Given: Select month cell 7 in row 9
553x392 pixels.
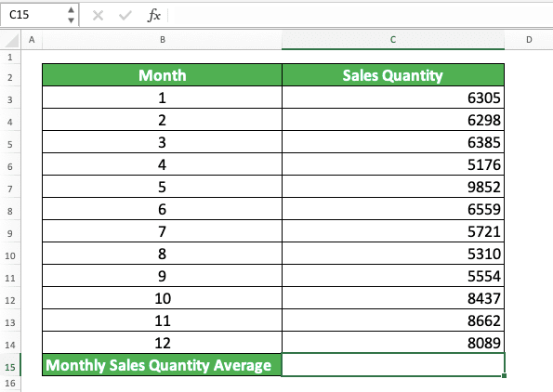Looking at the screenshot, I should tap(163, 231).
